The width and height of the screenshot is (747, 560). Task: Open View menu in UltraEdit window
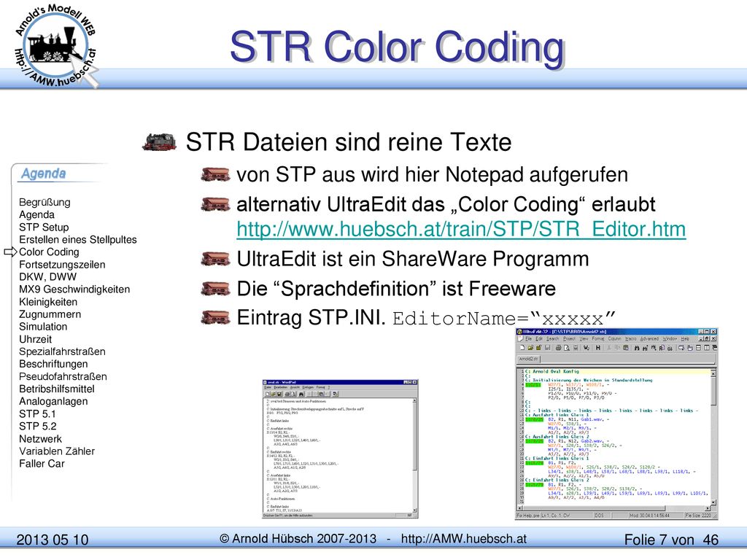coord(584,338)
